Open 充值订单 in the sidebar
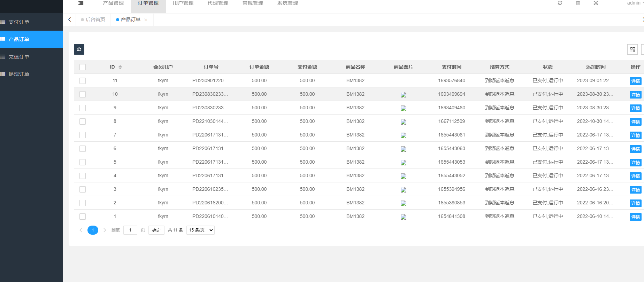The height and width of the screenshot is (282, 644). pyautogui.click(x=19, y=57)
